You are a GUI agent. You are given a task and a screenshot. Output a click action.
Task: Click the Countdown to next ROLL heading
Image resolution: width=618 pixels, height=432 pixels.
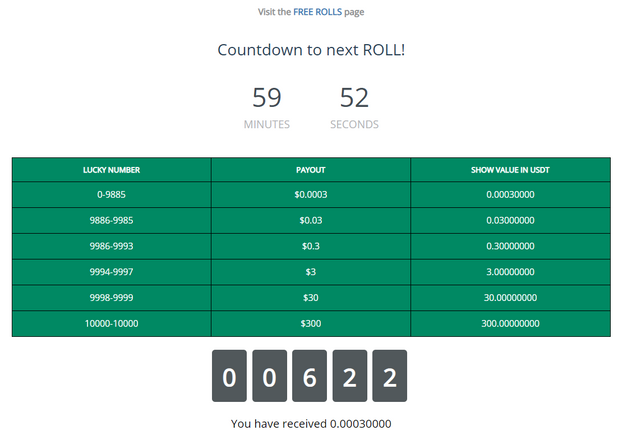pyautogui.click(x=311, y=50)
